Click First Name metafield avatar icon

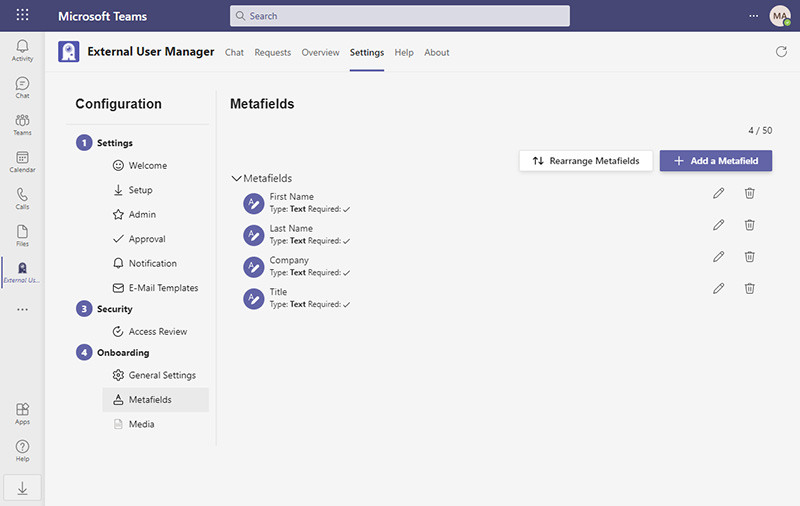point(254,204)
